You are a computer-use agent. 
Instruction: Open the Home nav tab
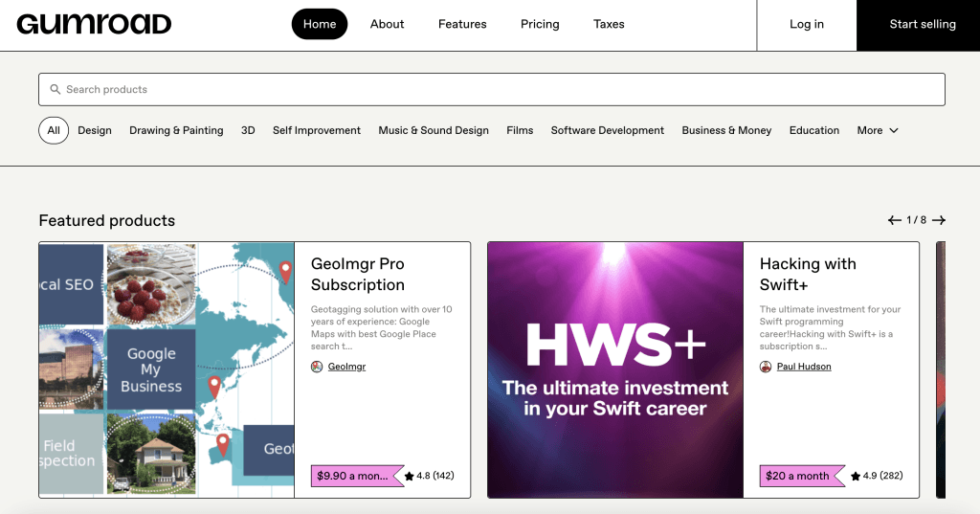pyautogui.click(x=320, y=24)
